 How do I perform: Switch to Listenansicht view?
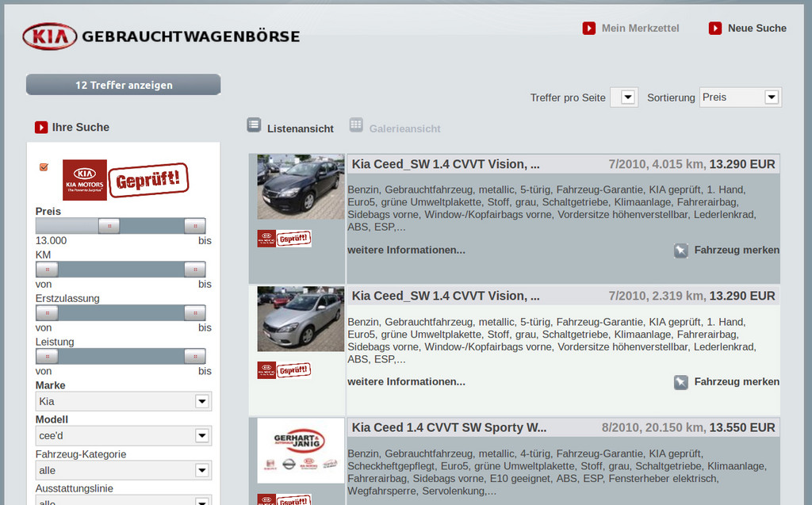tap(301, 129)
